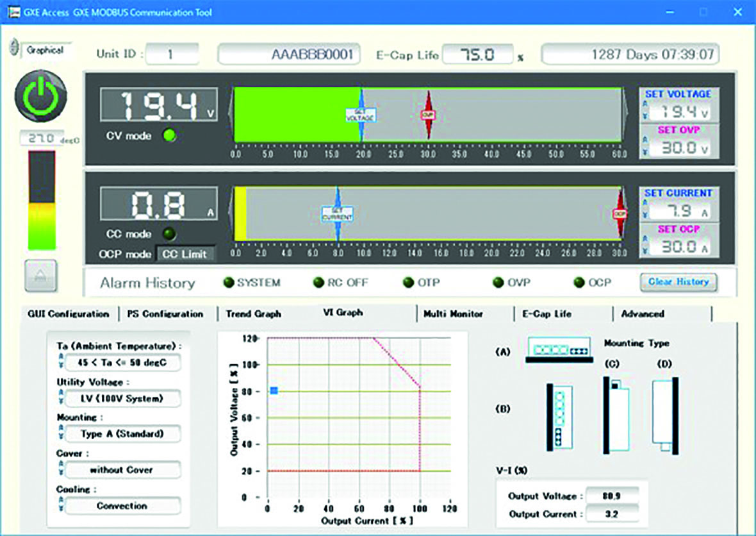Click the red OVP marker on voltage bar
This screenshot has width=756, height=536.
click(428, 114)
